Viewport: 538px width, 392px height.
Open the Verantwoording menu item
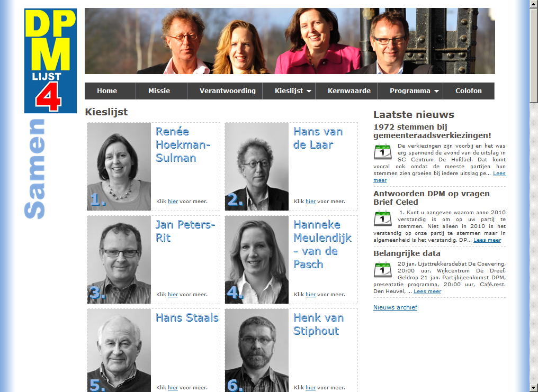(228, 91)
